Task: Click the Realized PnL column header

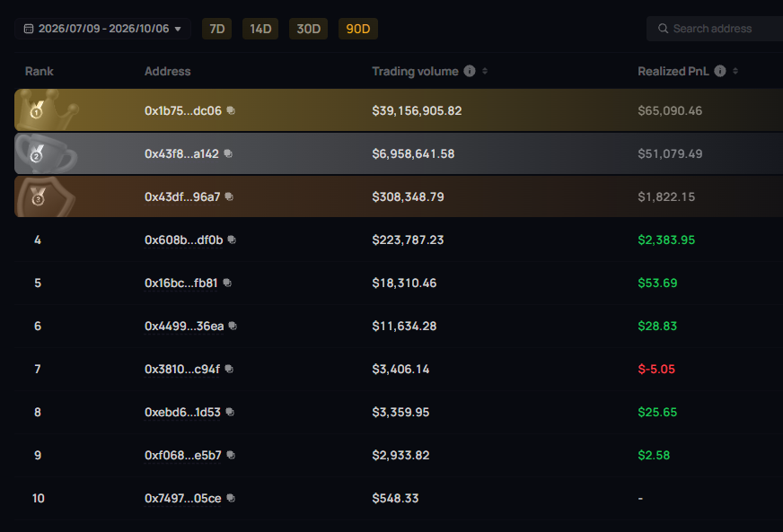Action: click(673, 72)
